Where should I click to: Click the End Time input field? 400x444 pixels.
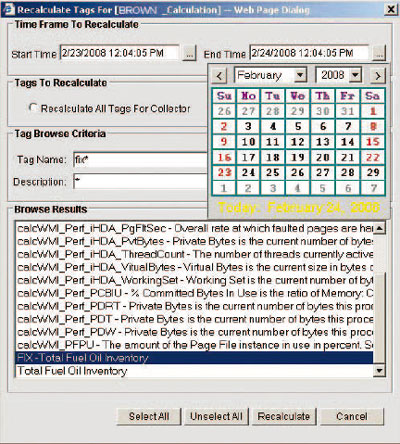tap(309, 53)
